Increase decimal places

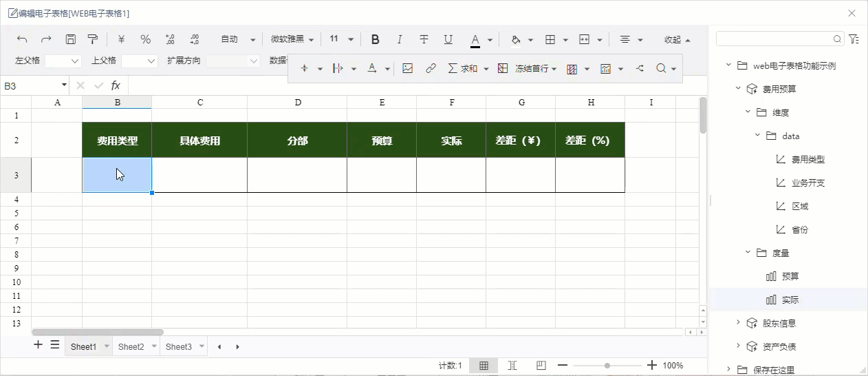(x=171, y=39)
